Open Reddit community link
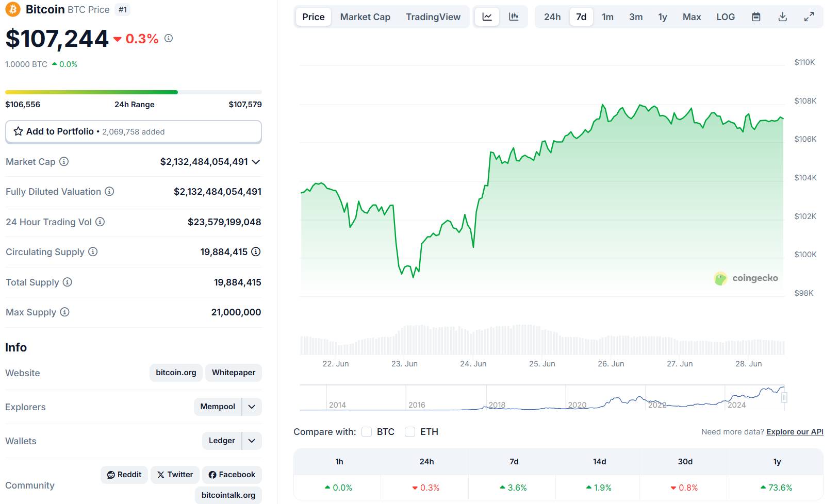839x504 pixels. (124, 475)
